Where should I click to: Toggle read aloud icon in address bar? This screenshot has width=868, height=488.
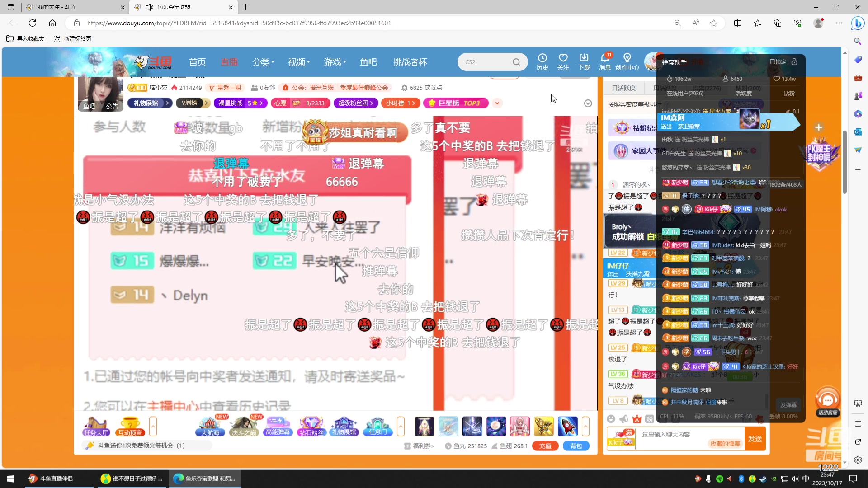696,23
